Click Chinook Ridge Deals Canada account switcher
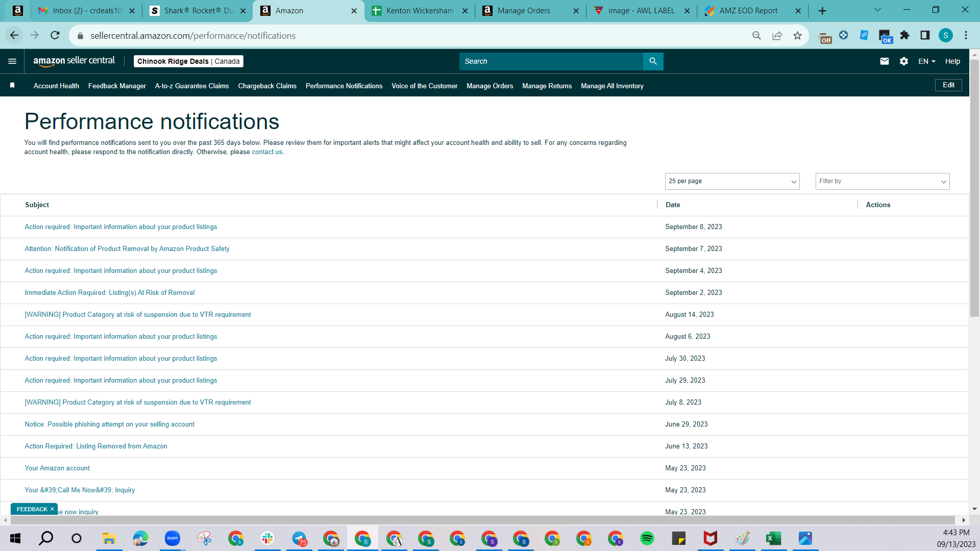The width and height of the screenshot is (980, 551). (x=188, y=61)
